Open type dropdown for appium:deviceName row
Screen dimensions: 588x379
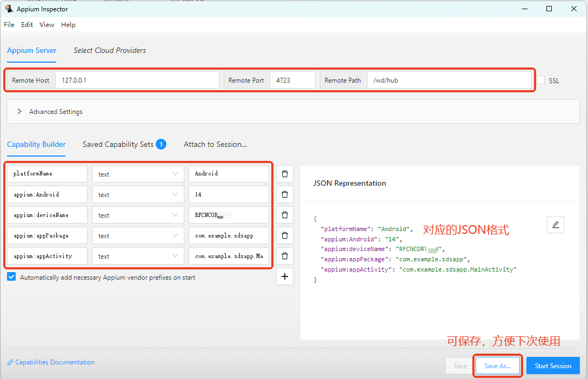[x=138, y=215]
